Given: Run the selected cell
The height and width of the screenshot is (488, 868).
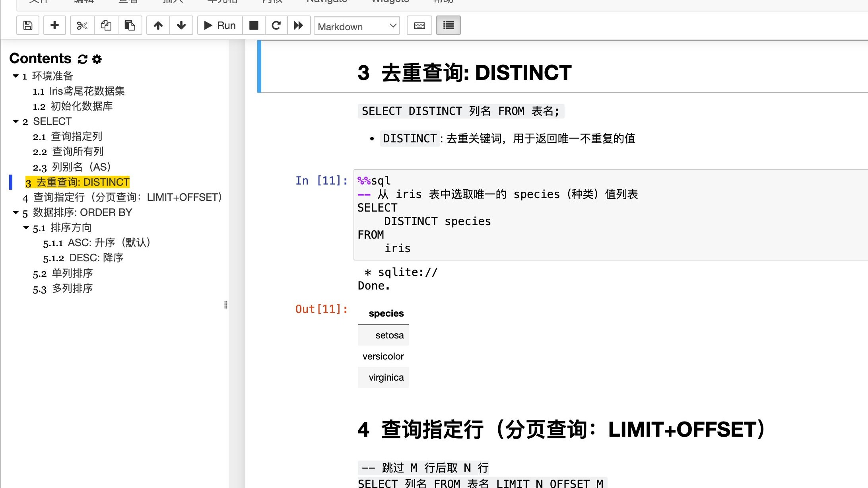Looking at the screenshot, I should (x=220, y=25).
